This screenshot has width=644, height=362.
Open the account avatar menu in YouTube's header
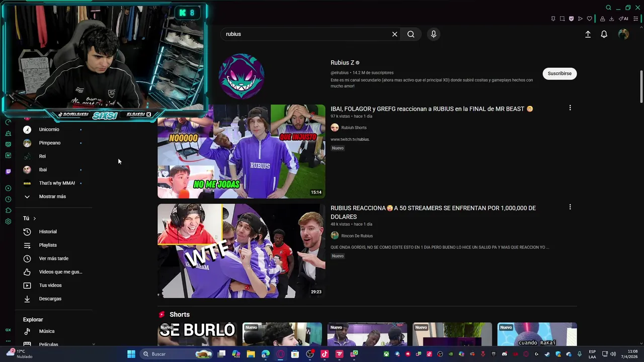[623, 34]
